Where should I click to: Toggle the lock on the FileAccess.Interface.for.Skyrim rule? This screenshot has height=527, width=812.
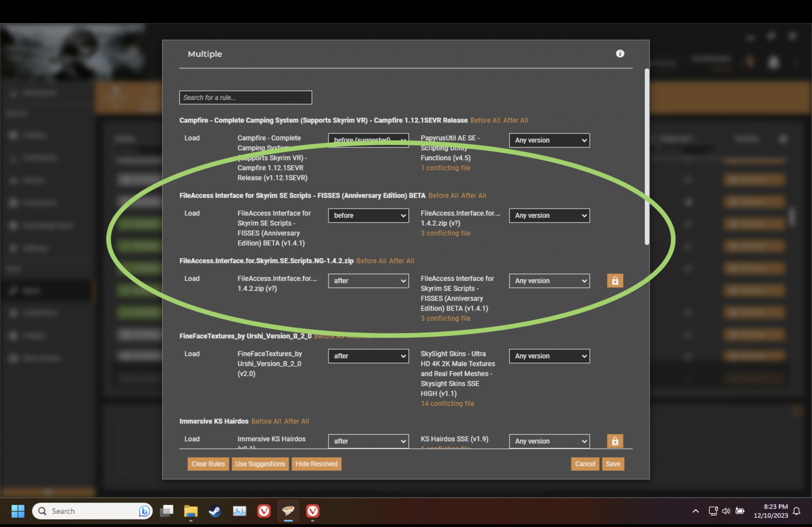[615, 281]
